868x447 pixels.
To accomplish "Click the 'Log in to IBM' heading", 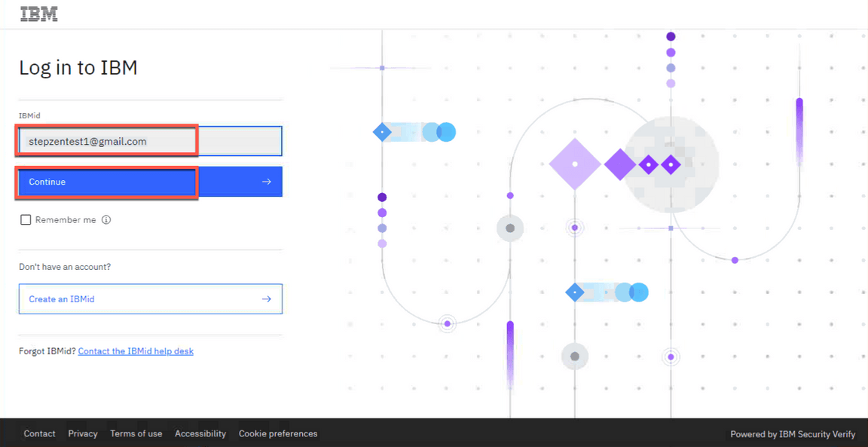I will (x=78, y=68).
